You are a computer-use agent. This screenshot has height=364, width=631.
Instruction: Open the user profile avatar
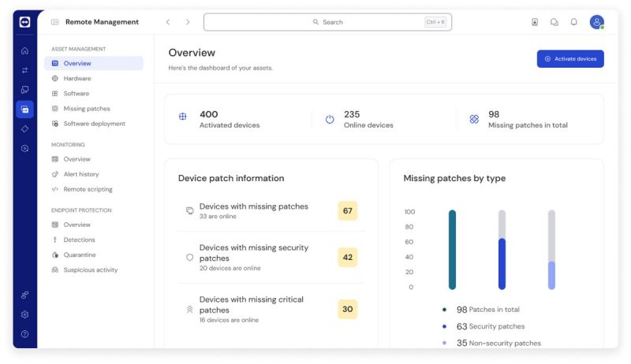597,22
